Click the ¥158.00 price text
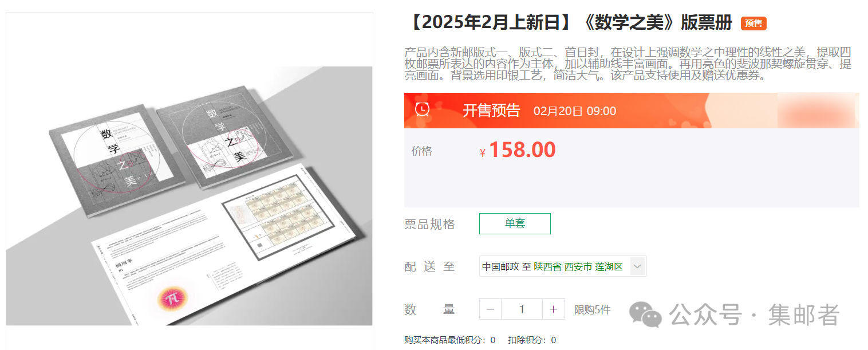 pos(518,150)
